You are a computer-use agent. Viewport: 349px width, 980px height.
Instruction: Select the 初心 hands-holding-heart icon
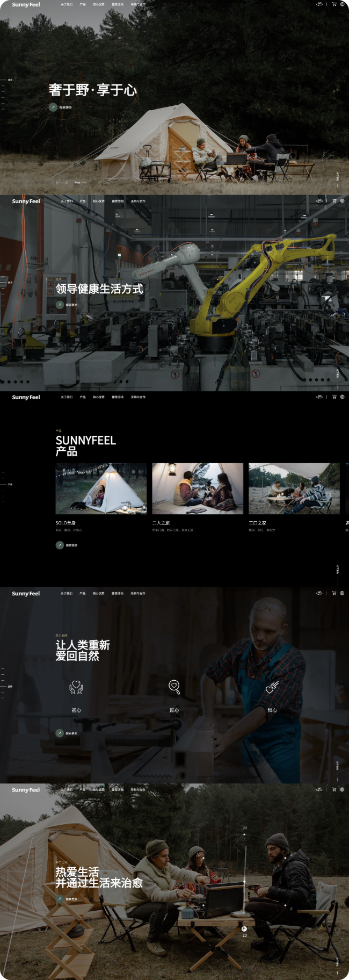point(76,687)
